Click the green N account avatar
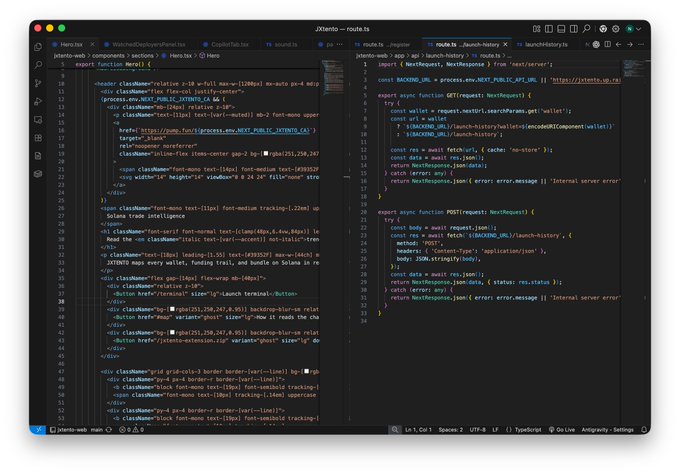Image resolution: width=680 pixels, height=473 pixels. click(629, 29)
